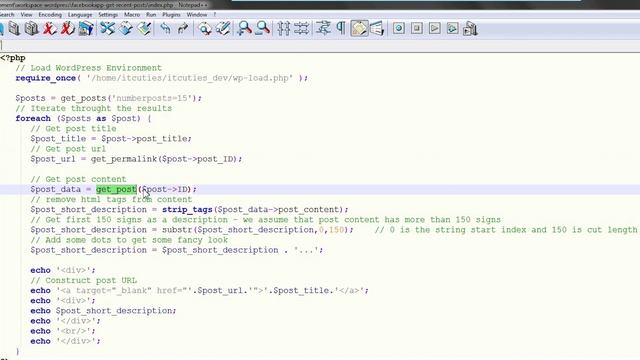Cut selection with the scissors icon
The width and height of the screenshot is (640, 360).
[107, 29]
